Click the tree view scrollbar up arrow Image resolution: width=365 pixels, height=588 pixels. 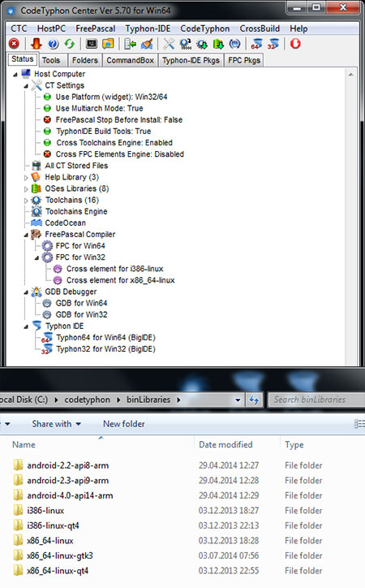point(350,75)
